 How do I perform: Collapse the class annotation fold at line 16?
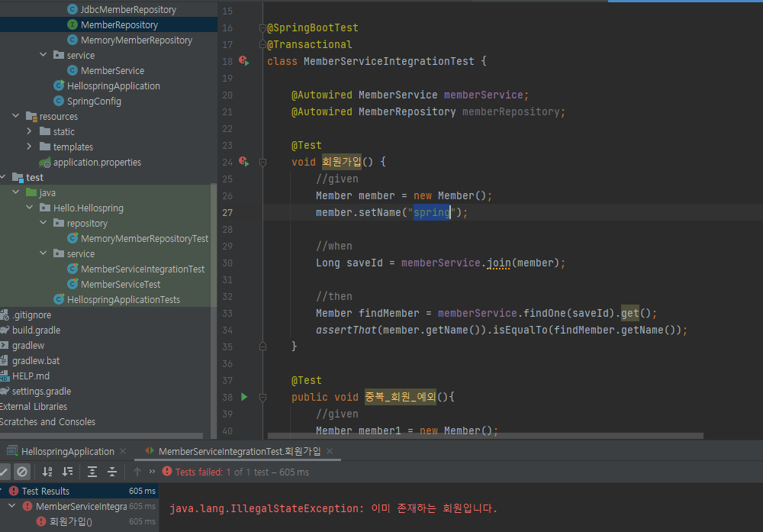pos(262,28)
